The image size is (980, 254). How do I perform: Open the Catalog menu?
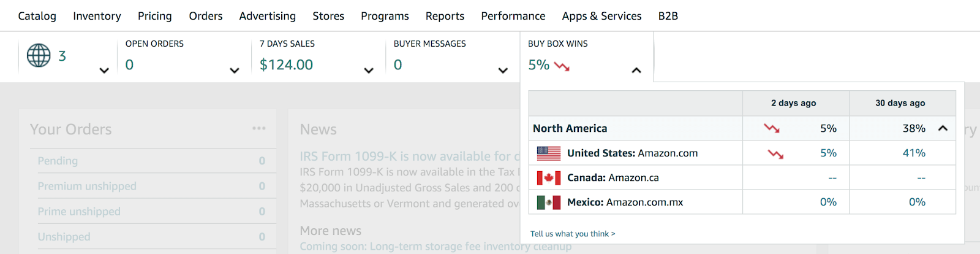click(x=37, y=16)
